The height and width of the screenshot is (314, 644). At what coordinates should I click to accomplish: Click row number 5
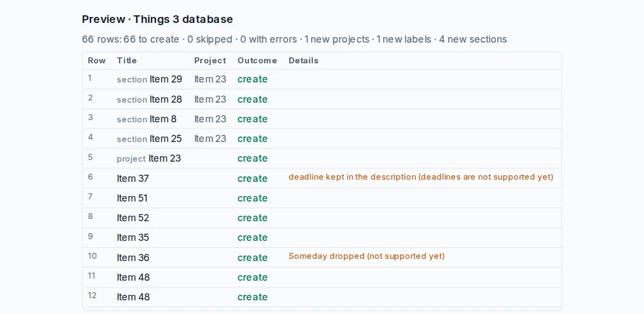click(x=91, y=157)
